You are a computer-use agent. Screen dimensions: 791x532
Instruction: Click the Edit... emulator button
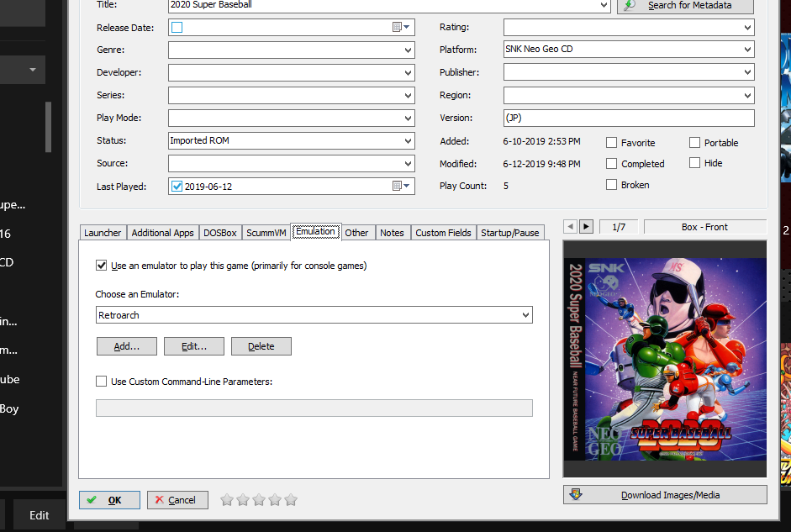point(193,346)
